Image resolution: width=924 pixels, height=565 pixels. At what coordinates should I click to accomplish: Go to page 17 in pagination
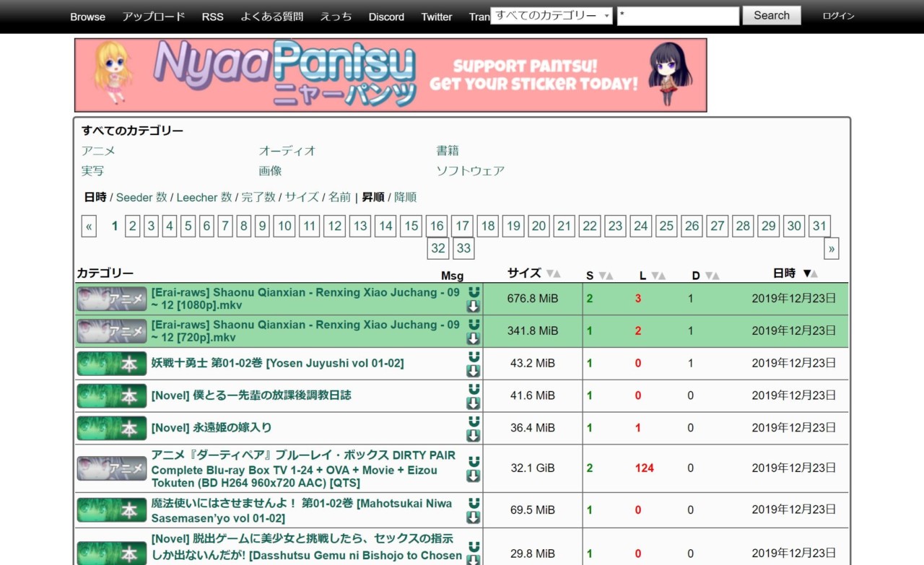pos(463,227)
